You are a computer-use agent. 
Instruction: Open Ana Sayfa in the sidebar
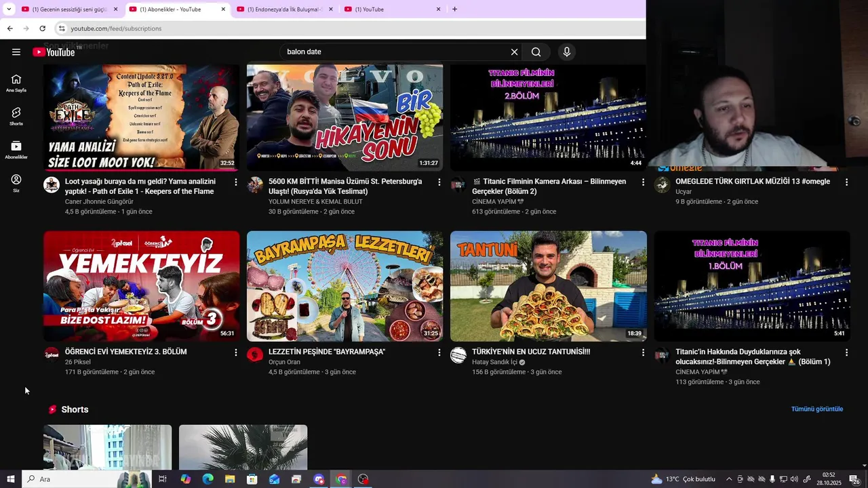16,83
